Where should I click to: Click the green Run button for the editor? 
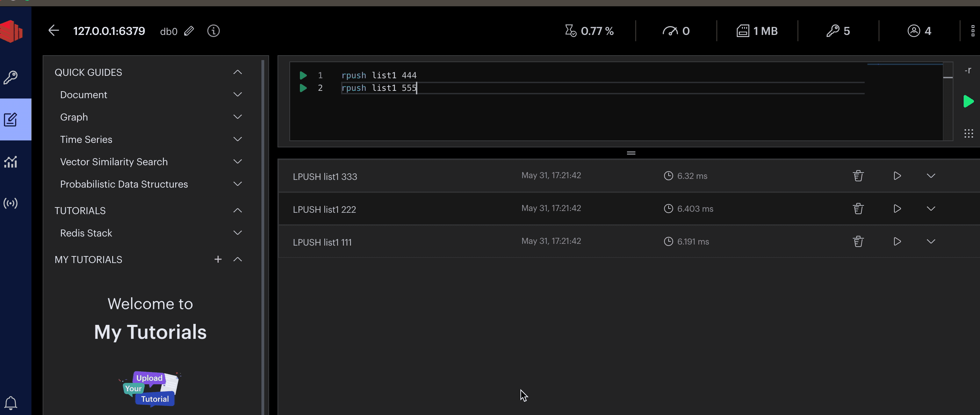968,102
